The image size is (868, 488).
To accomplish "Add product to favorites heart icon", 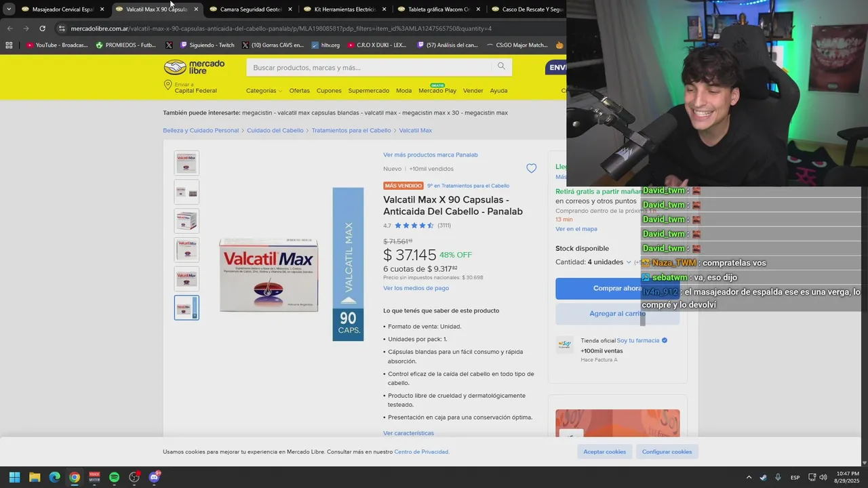I will pyautogui.click(x=531, y=169).
